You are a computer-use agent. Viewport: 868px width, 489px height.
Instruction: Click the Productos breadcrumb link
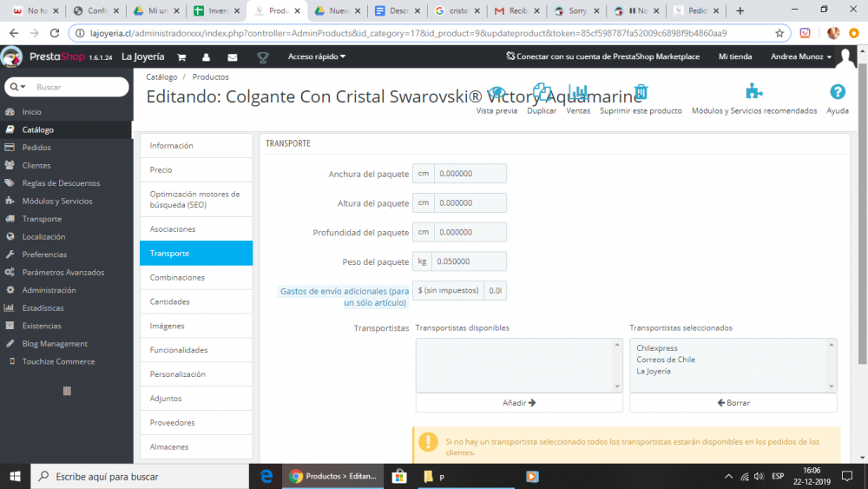(x=210, y=77)
